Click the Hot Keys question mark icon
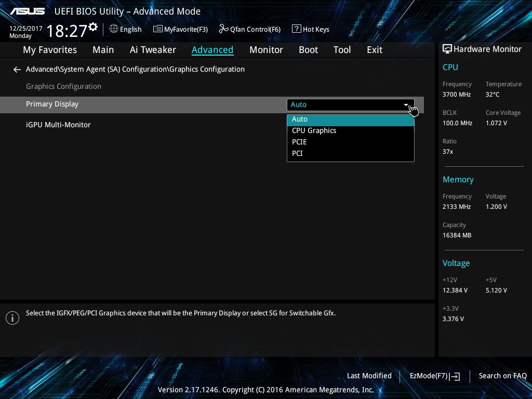The image size is (532, 399). pyautogui.click(x=296, y=29)
